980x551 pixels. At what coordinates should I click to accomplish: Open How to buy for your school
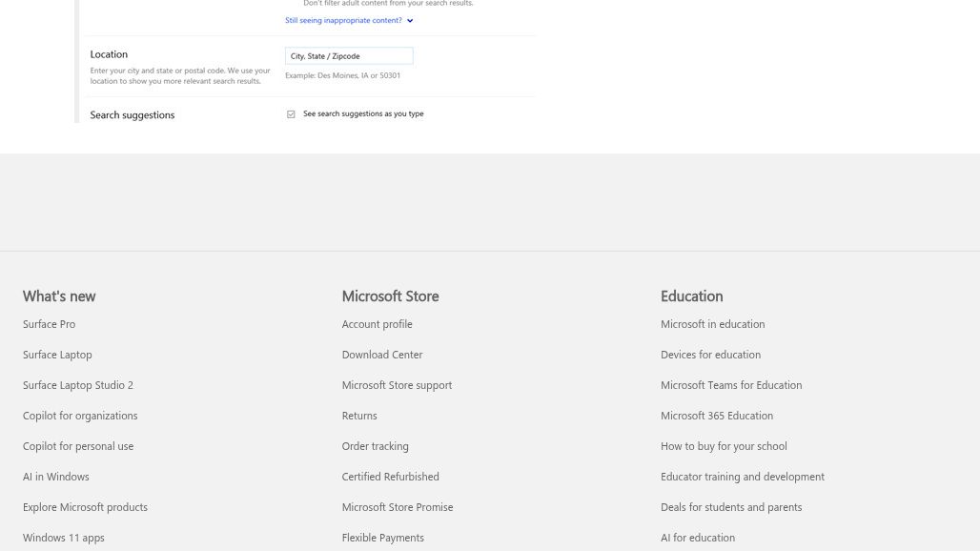pos(724,447)
